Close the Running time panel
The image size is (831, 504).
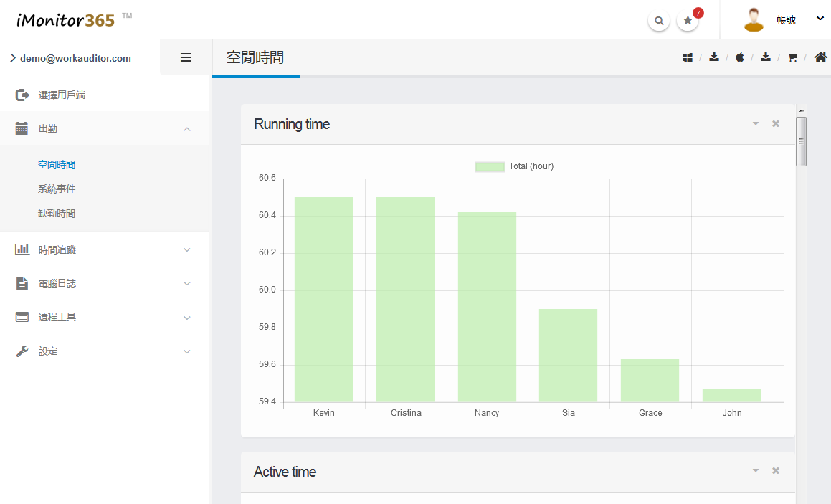776,124
